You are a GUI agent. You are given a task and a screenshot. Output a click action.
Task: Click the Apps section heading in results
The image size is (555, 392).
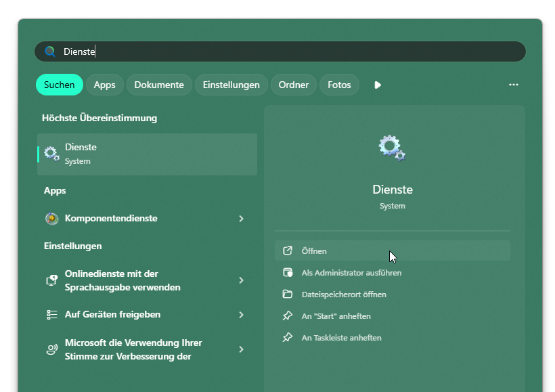55,190
